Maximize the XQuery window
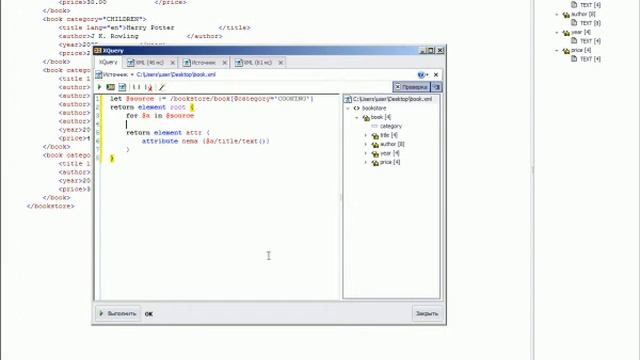Screen dimensions: 640x360 point(431,50)
